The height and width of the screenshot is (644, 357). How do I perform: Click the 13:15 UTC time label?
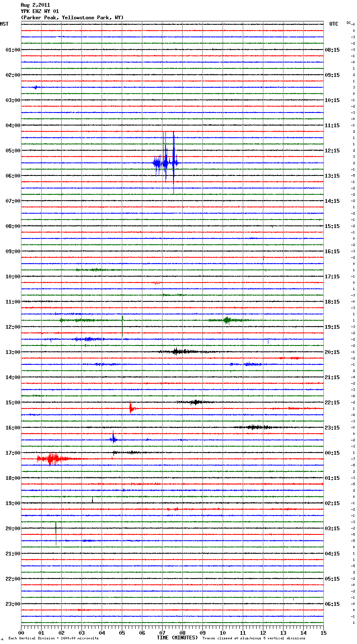click(x=332, y=176)
